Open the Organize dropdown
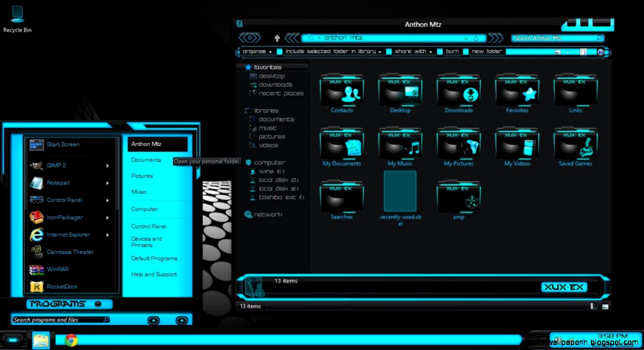The image size is (644, 350). [x=256, y=51]
